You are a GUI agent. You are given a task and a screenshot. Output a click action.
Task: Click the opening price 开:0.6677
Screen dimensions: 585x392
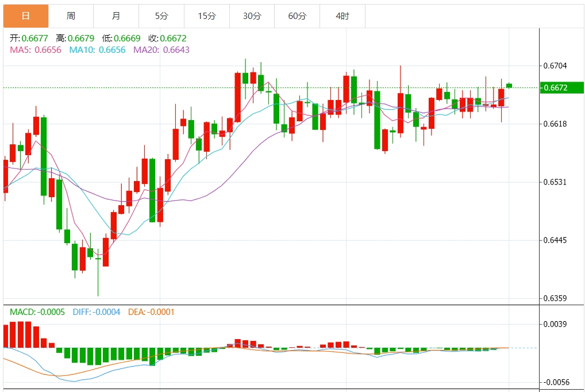point(29,39)
